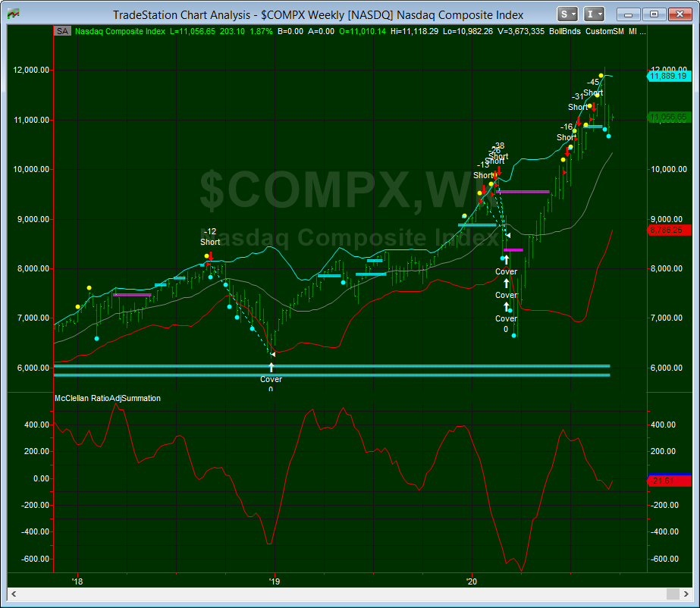Click the L=11,056.65 last price value
The width and height of the screenshot is (700, 608).
[x=193, y=31]
